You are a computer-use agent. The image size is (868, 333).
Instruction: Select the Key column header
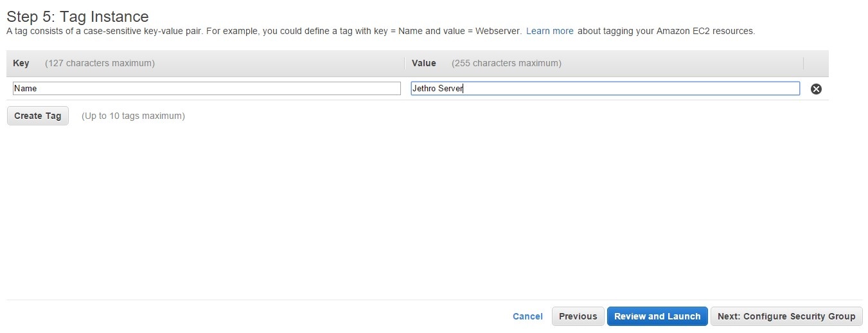(x=21, y=63)
